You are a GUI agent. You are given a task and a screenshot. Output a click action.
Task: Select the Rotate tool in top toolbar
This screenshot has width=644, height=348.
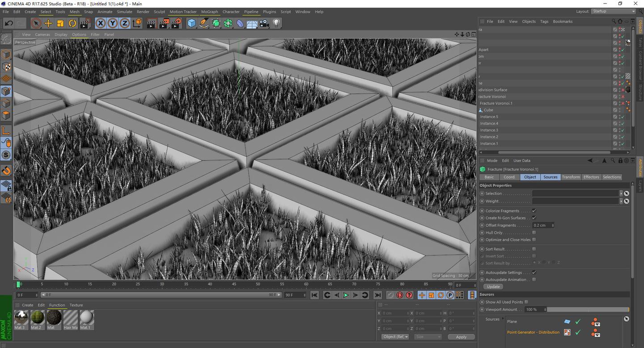tap(72, 23)
